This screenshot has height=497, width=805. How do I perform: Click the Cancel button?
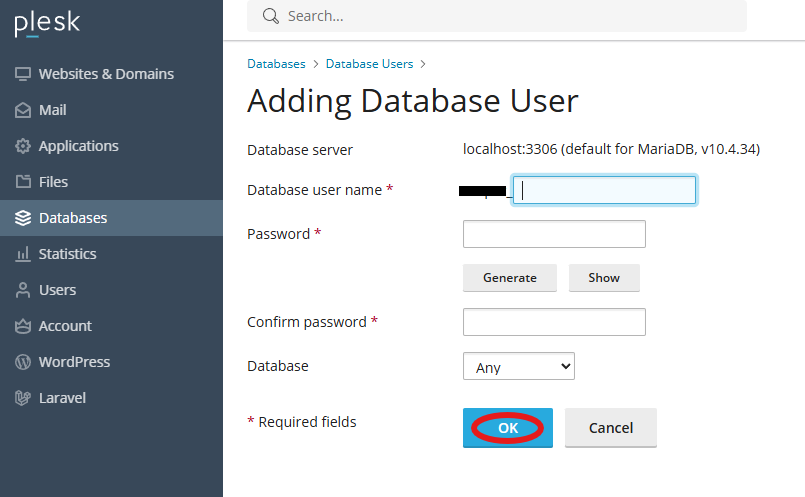coord(611,428)
